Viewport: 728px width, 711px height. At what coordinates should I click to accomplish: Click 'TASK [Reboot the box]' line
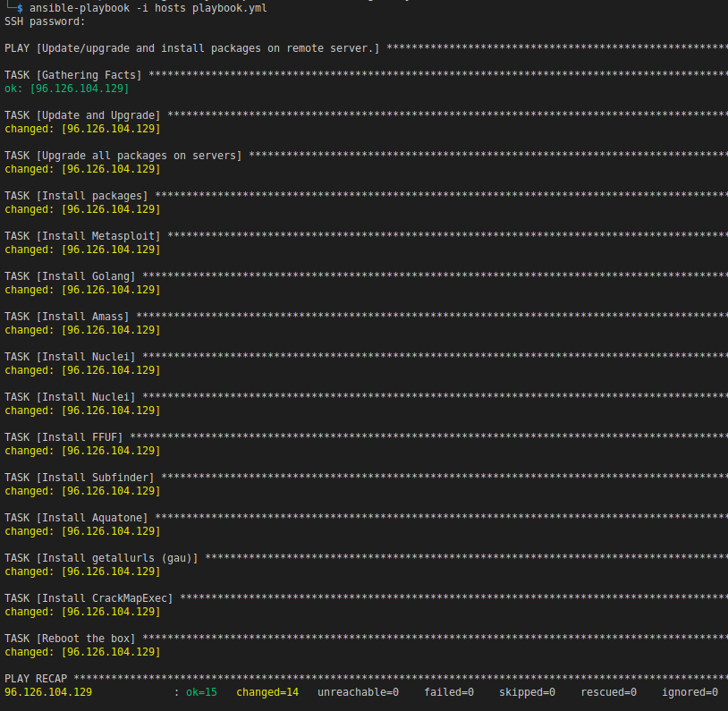[x=70, y=639]
